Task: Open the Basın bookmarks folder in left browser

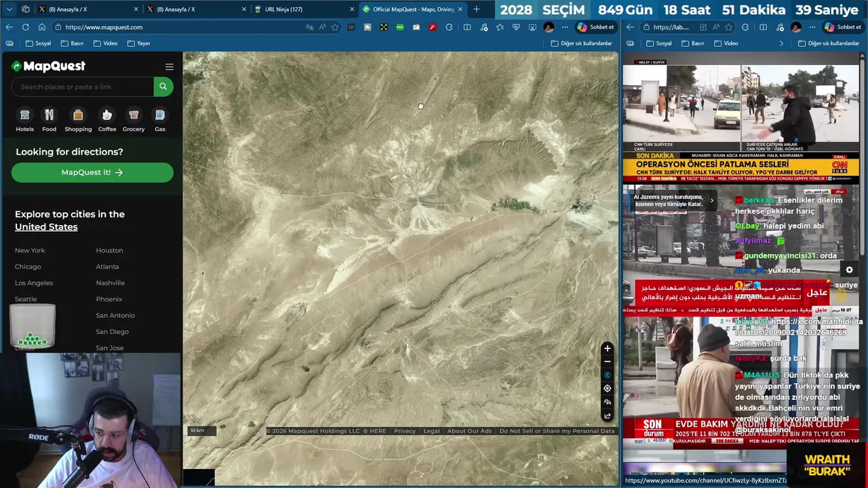Action: [x=72, y=43]
